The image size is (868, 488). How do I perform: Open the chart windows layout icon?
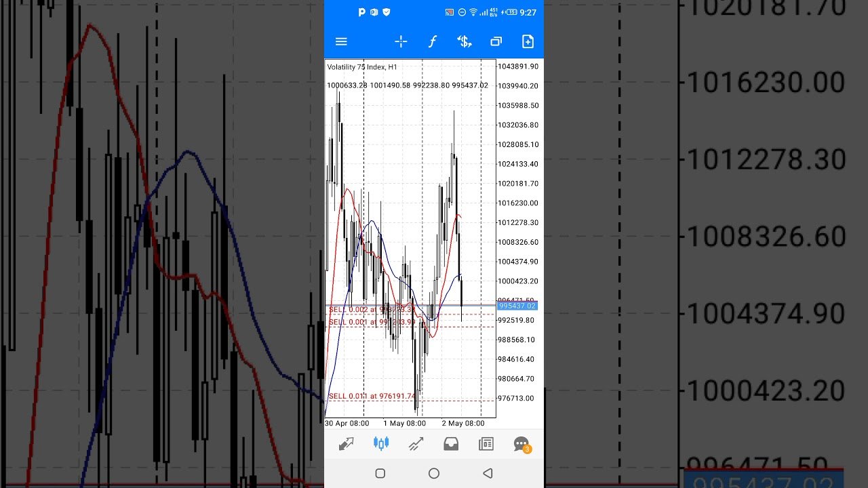[496, 42]
